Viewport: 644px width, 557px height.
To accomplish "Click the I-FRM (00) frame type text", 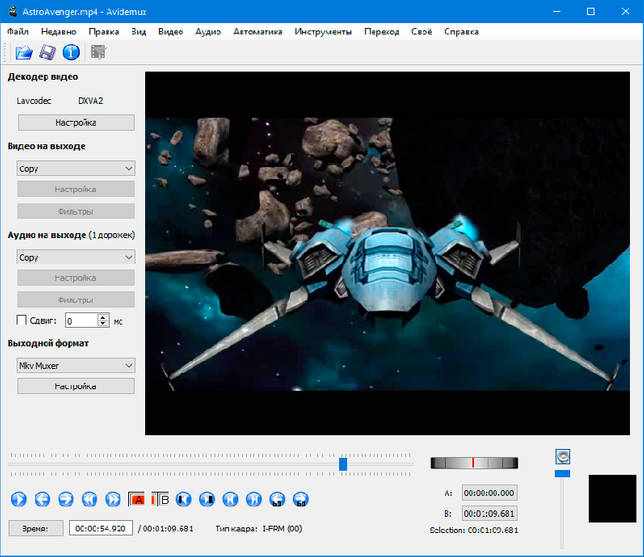I will point(283,528).
